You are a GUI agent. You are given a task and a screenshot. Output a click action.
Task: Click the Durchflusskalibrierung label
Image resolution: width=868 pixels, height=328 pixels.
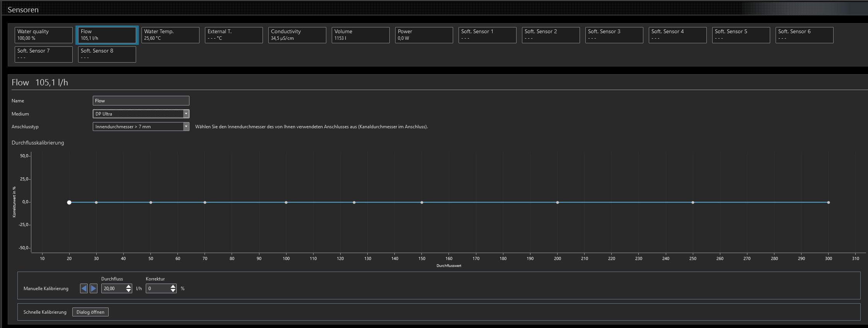(38, 143)
